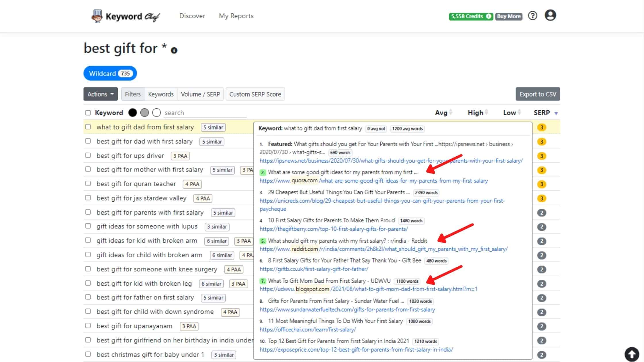Click the 3 PAA badge for upanayanam
644x362 pixels.
tap(189, 326)
